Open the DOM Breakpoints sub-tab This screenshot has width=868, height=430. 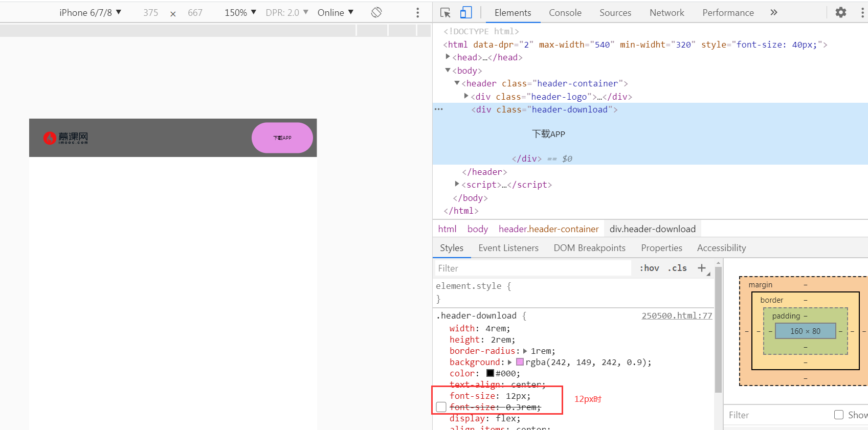[x=589, y=248]
